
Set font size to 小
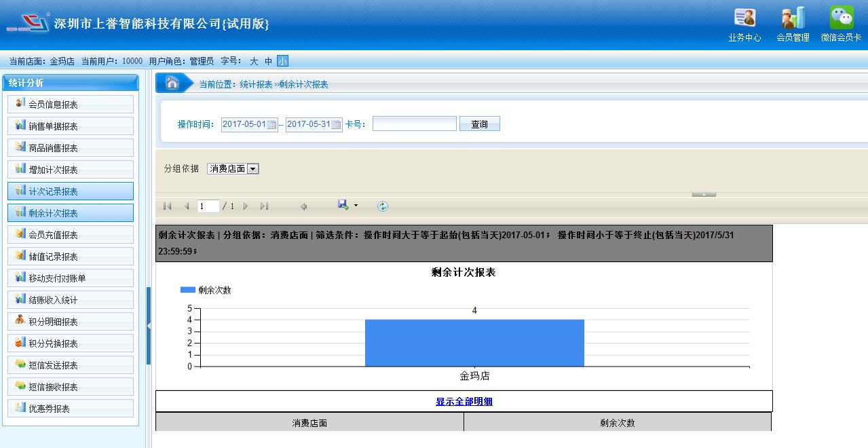point(282,61)
